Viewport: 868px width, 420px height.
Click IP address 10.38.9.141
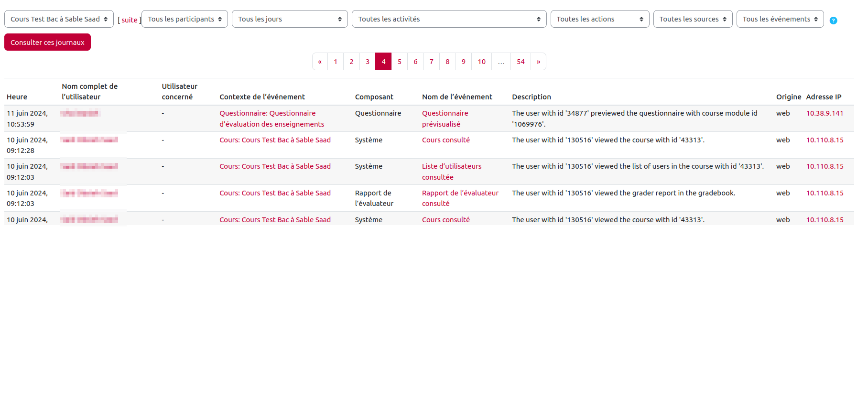[x=825, y=113]
